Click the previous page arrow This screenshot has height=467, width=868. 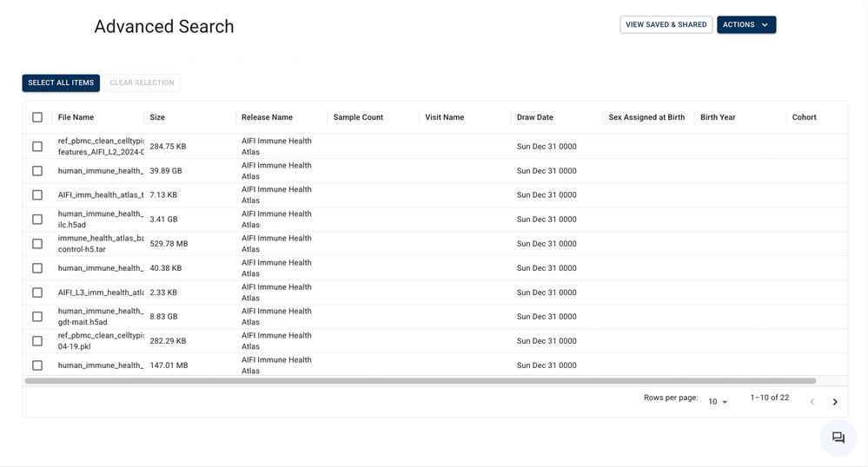coord(812,402)
